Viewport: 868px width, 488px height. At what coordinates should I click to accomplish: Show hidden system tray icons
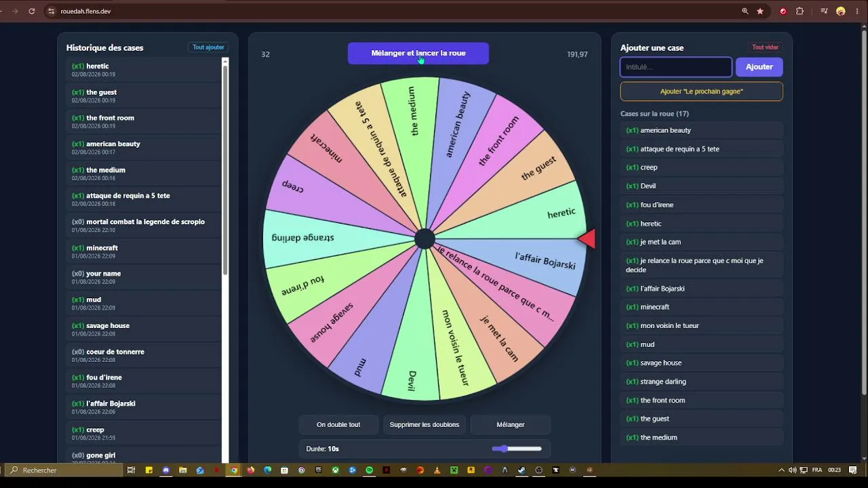tap(781, 470)
